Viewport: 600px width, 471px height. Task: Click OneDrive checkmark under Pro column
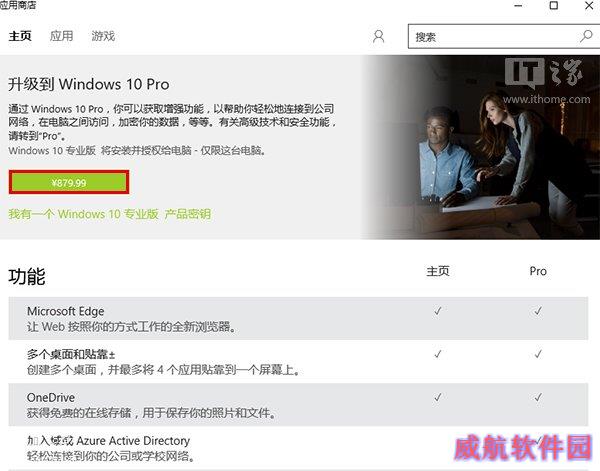pos(538,397)
